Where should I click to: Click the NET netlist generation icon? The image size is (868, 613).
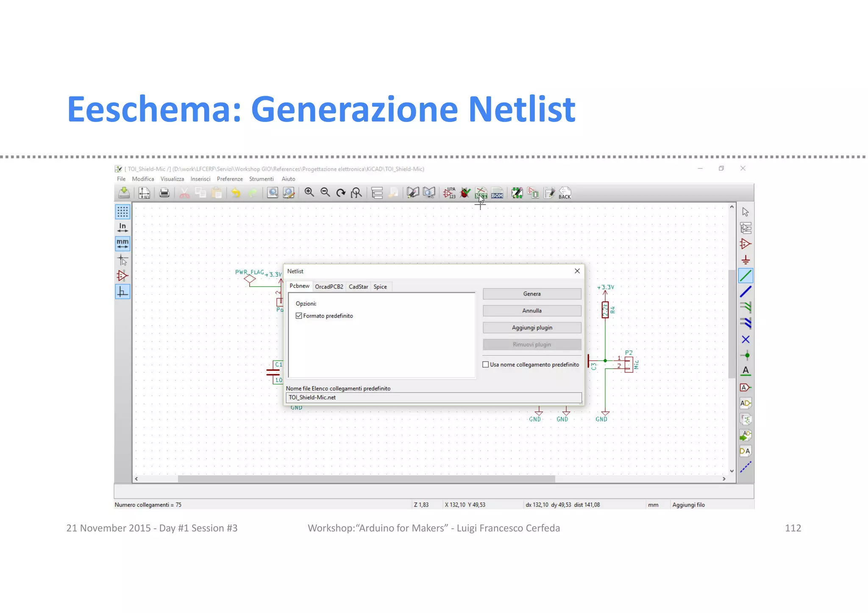[481, 193]
